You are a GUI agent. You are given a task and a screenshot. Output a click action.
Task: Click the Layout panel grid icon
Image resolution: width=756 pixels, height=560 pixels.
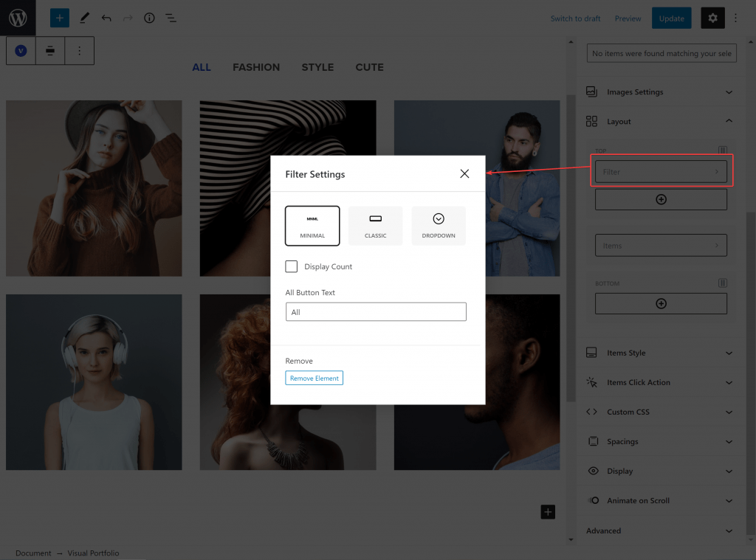pos(591,122)
